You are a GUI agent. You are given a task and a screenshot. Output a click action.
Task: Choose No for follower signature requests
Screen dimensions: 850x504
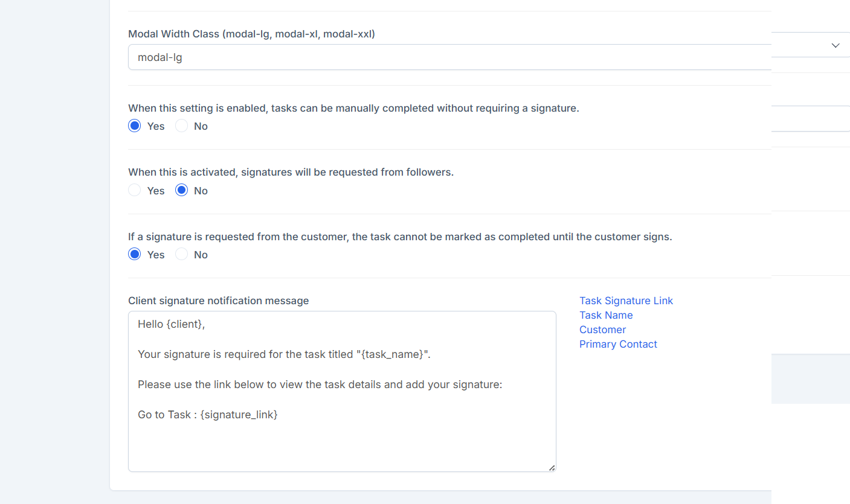coord(181,191)
